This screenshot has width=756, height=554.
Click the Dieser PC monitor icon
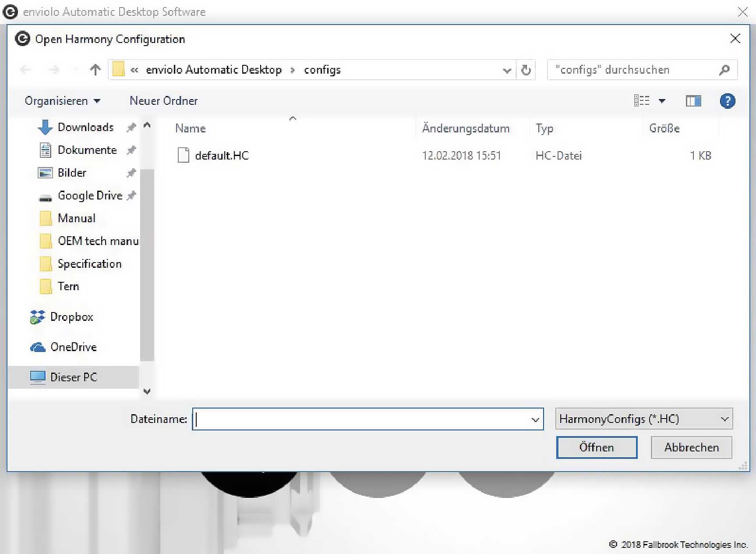(38, 377)
